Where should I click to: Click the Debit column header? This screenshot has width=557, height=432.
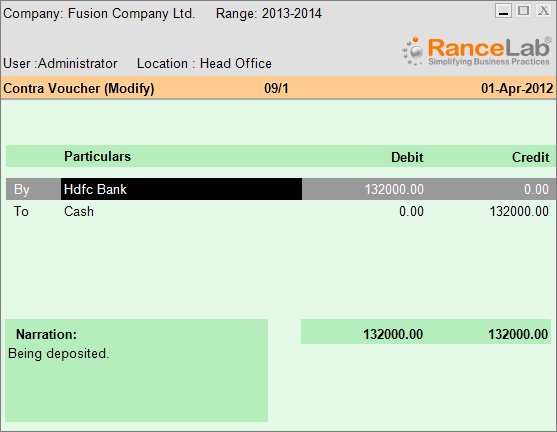pos(407,157)
